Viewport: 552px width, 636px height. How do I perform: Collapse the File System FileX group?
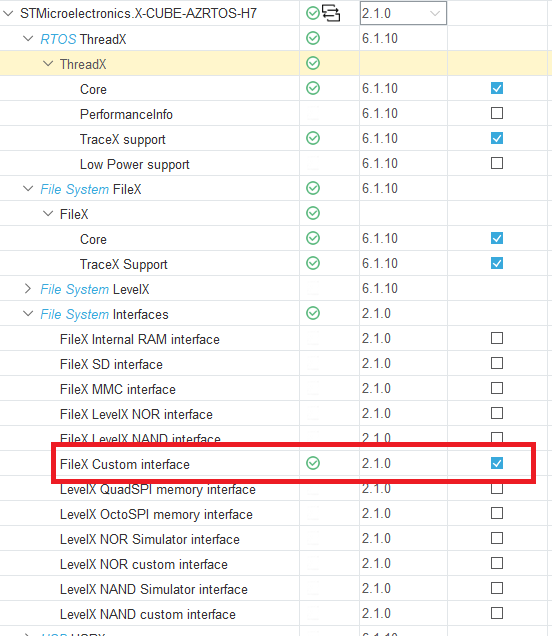[28, 189]
